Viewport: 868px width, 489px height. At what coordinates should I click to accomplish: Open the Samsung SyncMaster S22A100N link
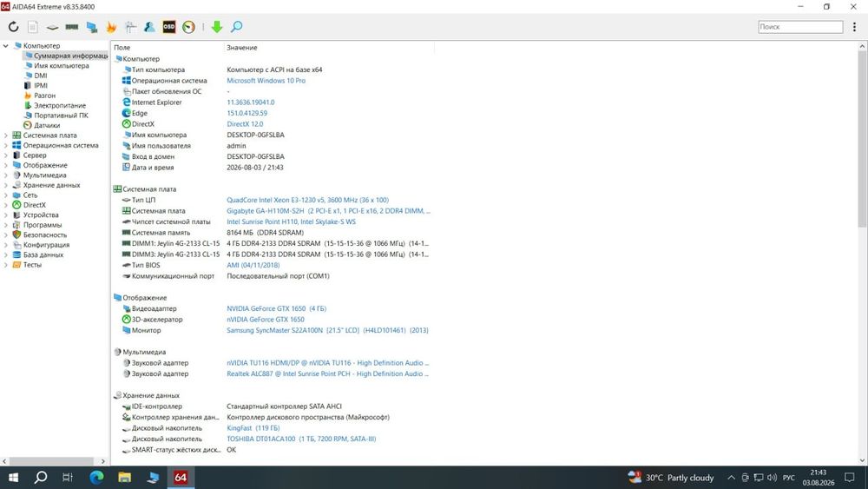point(327,330)
